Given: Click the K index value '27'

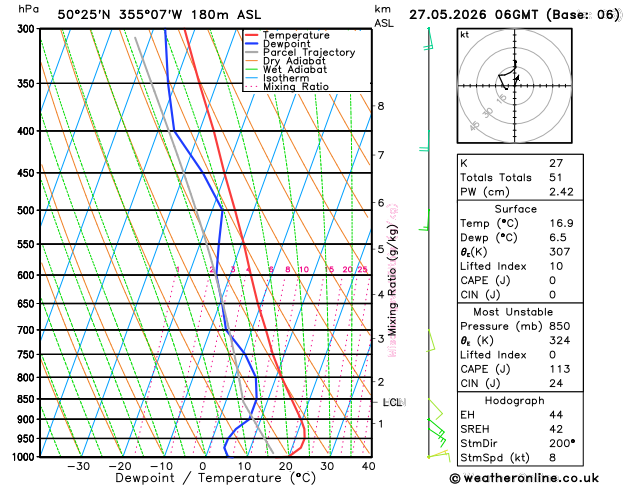Looking at the screenshot, I should pyautogui.click(x=556, y=163).
